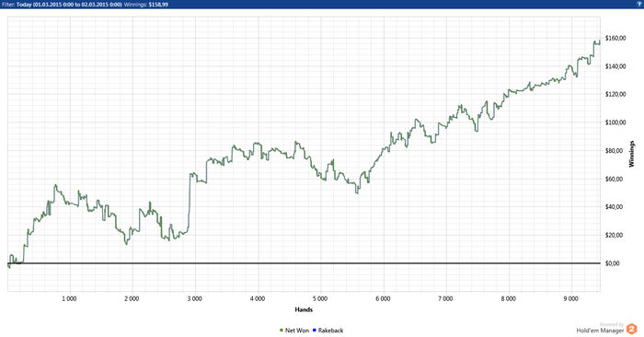Click the Winnings vertical axis title
The width and height of the screenshot is (644, 337).
(x=632, y=154)
